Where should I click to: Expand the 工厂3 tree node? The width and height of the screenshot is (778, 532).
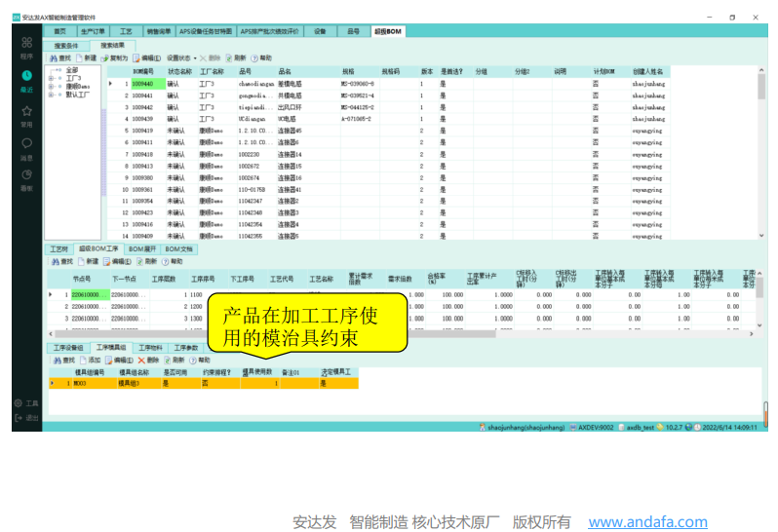[52, 78]
